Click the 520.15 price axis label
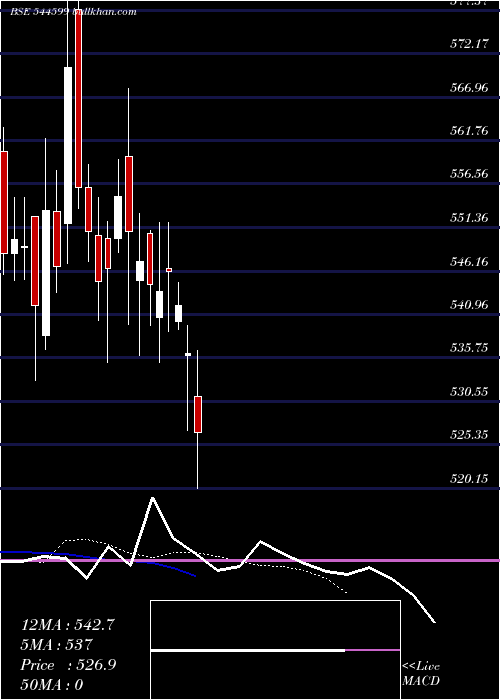500x700 pixels. 468,479
